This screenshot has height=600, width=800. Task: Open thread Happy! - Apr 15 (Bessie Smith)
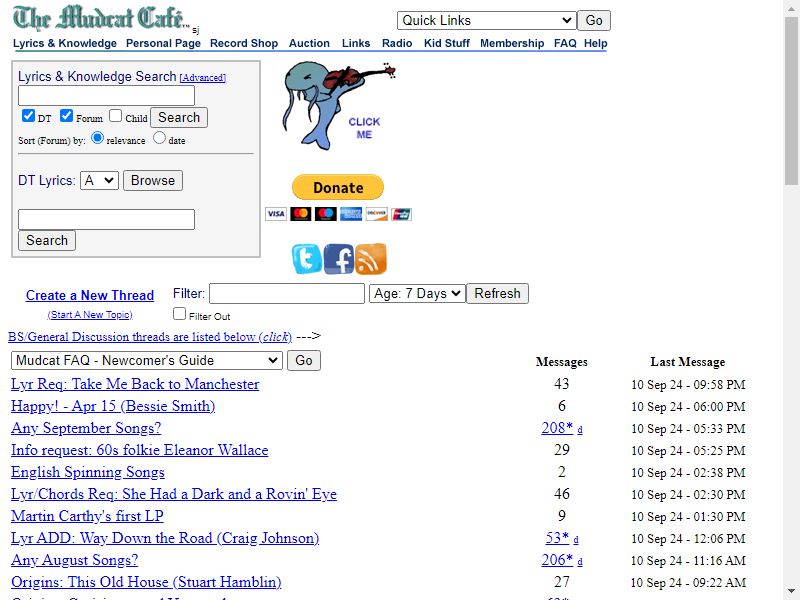tap(113, 406)
